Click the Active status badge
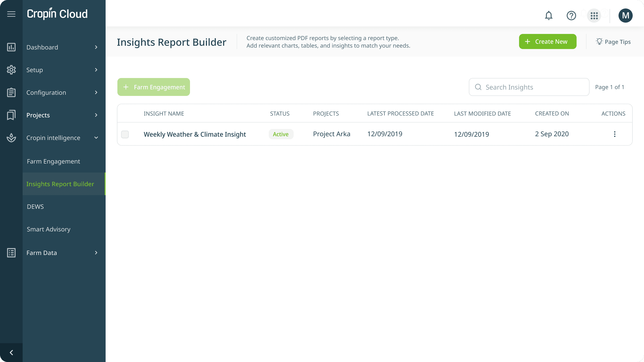 click(281, 134)
